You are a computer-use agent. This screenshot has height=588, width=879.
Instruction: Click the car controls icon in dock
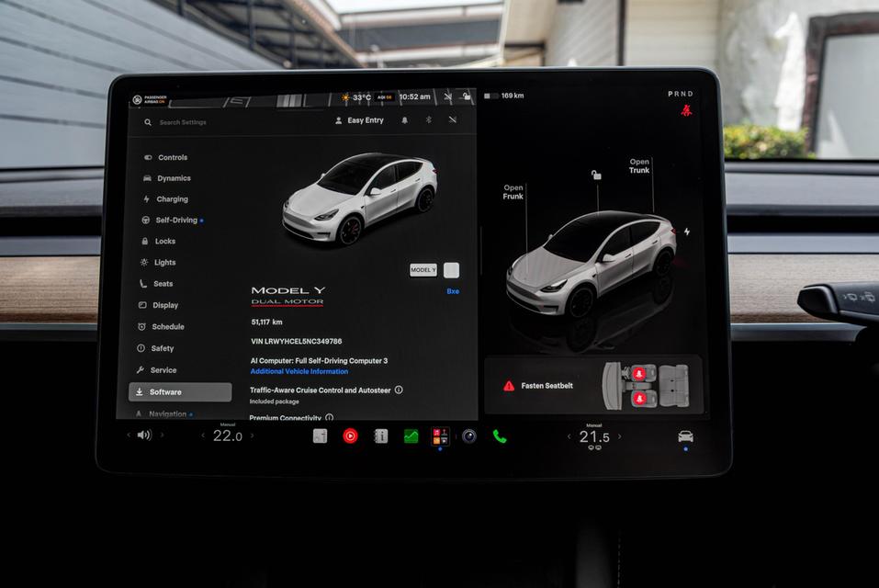click(685, 436)
